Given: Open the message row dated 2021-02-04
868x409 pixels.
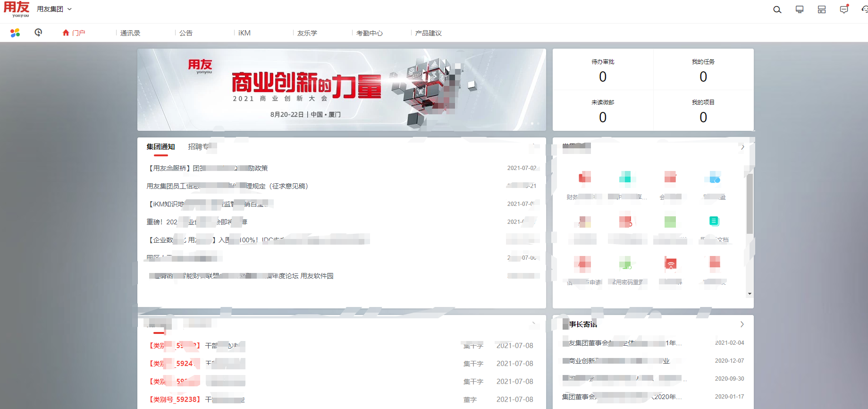Looking at the screenshot, I should tap(653, 343).
